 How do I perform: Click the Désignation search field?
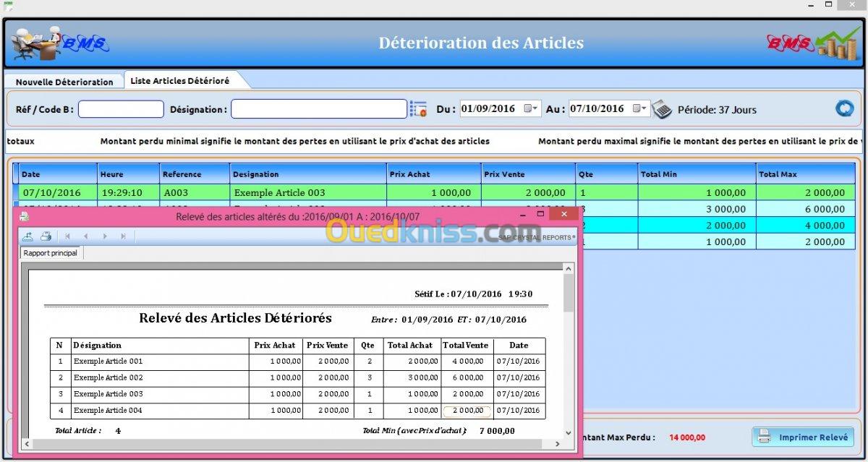(x=318, y=109)
